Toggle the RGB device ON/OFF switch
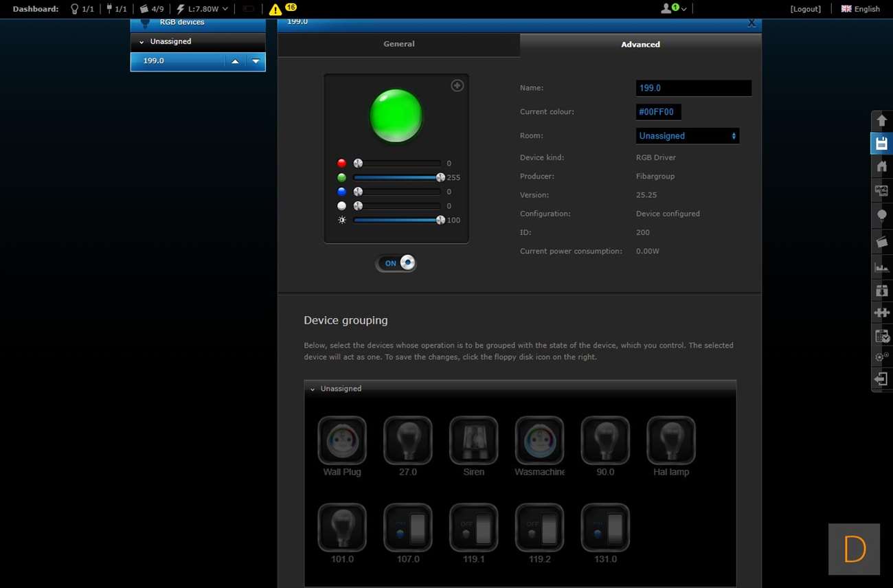 [x=396, y=263]
